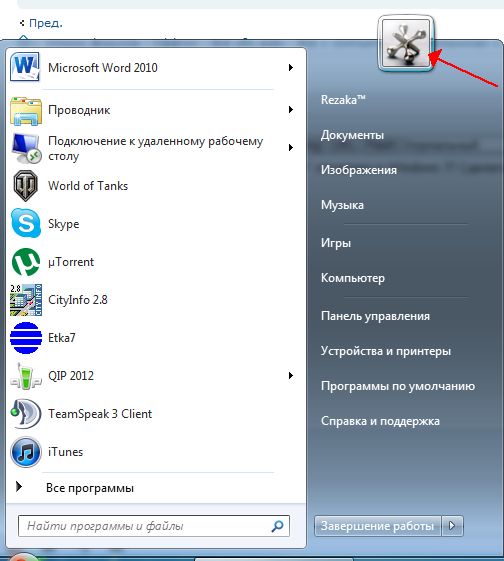The width and height of the screenshot is (504, 561).
Task: Open Все программы list
Action: point(90,488)
